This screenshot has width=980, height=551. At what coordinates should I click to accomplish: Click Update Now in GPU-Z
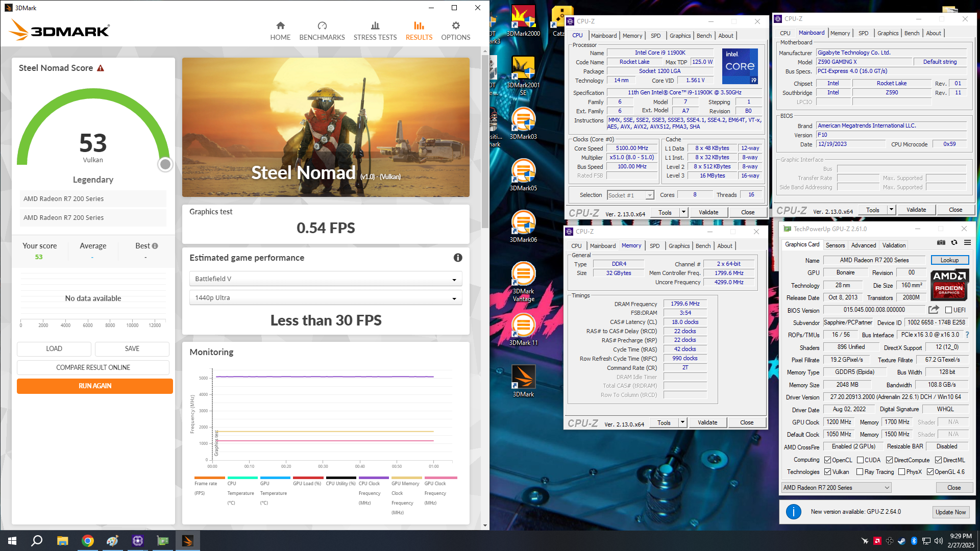(950, 512)
